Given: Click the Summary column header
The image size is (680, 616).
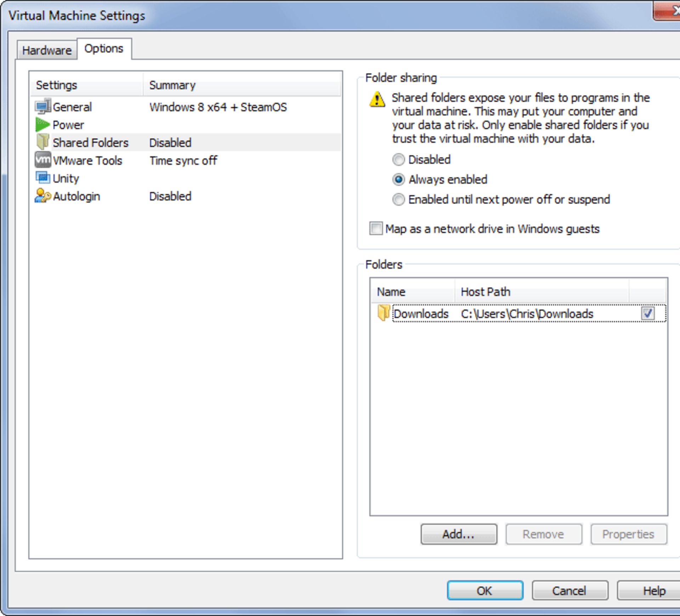Looking at the screenshot, I should pyautogui.click(x=242, y=85).
